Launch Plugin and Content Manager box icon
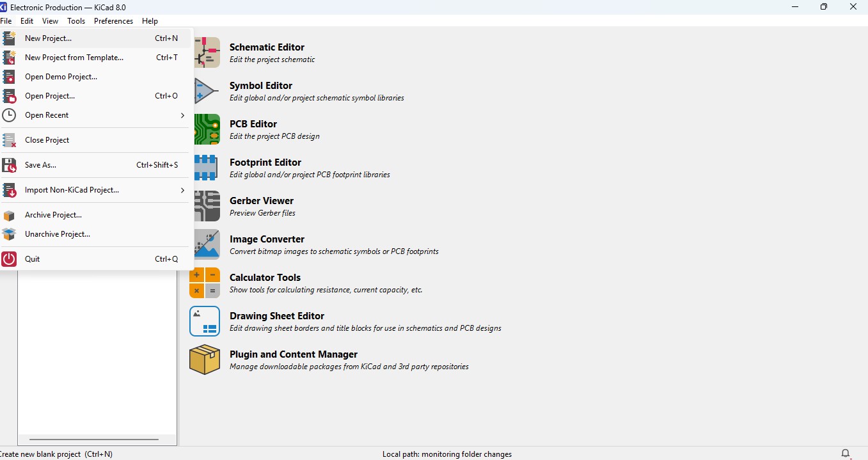The width and height of the screenshot is (868, 460). click(x=205, y=360)
